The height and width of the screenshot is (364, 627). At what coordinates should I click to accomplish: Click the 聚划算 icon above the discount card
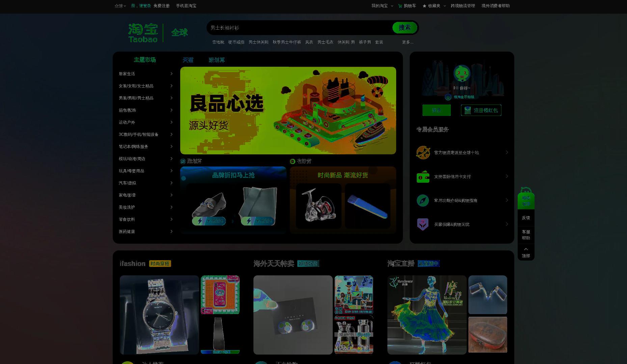tap(183, 161)
